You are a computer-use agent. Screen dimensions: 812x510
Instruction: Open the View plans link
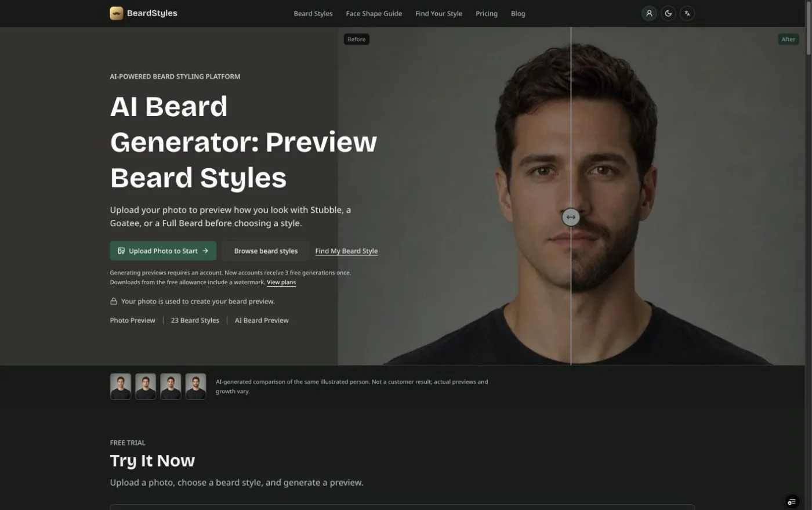coord(281,282)
